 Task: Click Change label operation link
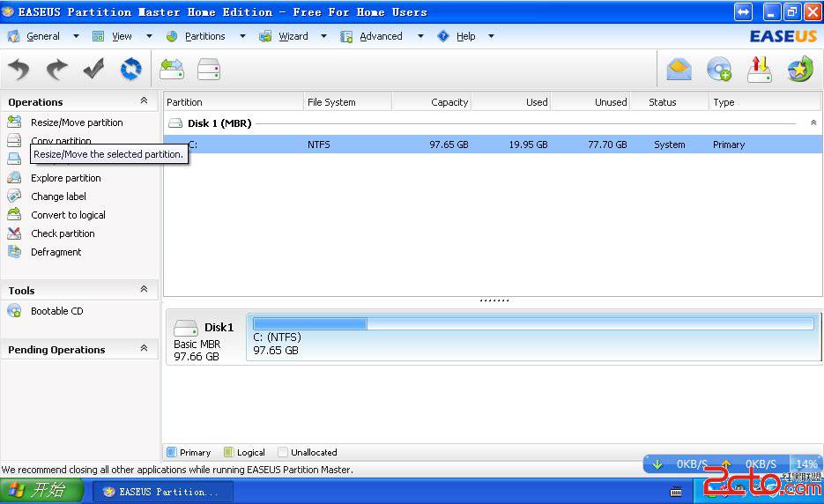click(x=58, y=196)
